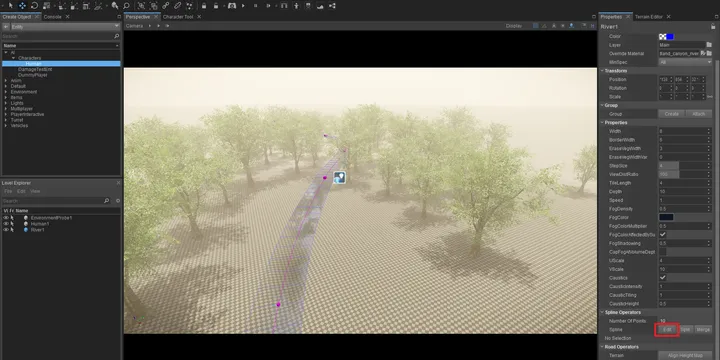
Task: Click the folder icon next to Layer field
Action: pos(709,45)
